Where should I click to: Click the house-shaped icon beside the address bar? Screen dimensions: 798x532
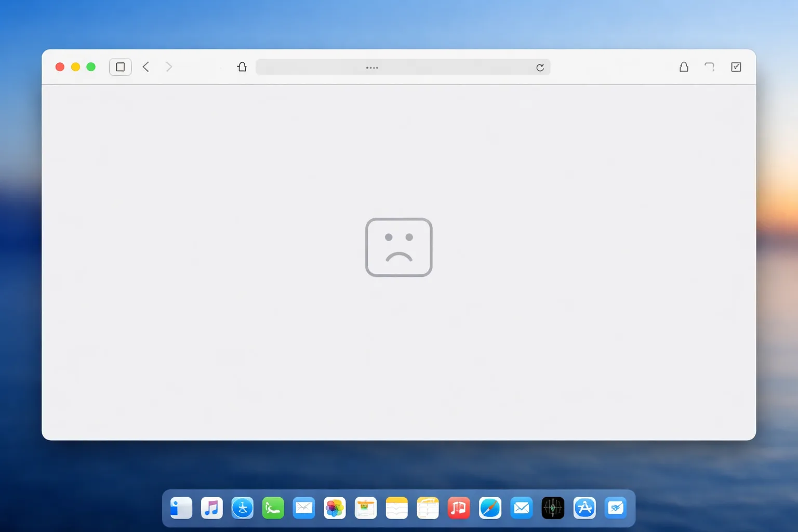point(242,67)
